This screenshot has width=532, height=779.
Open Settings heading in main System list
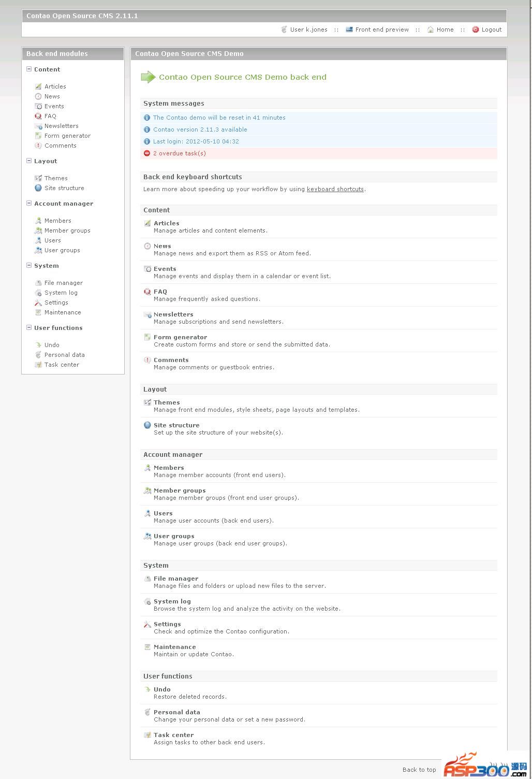[167, 624]
